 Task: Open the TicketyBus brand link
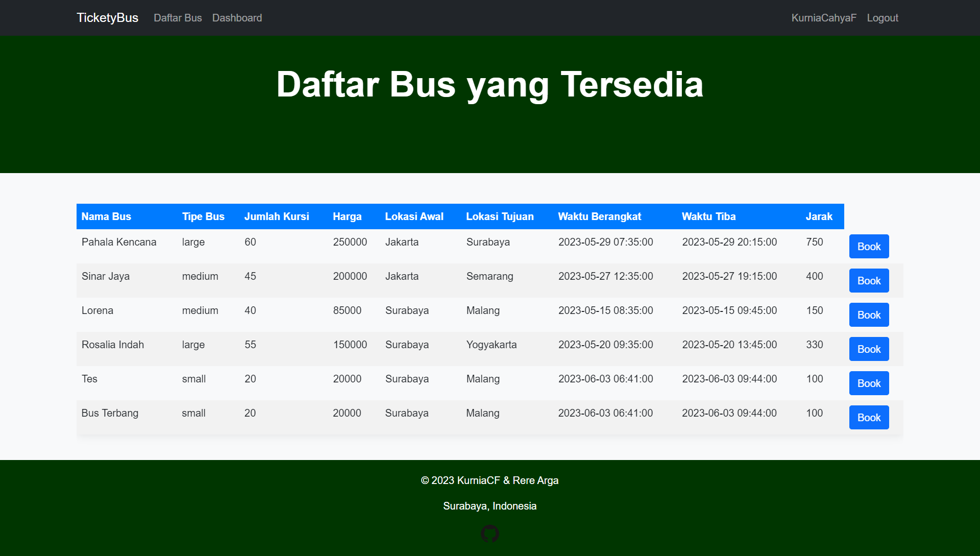[107, 18]
